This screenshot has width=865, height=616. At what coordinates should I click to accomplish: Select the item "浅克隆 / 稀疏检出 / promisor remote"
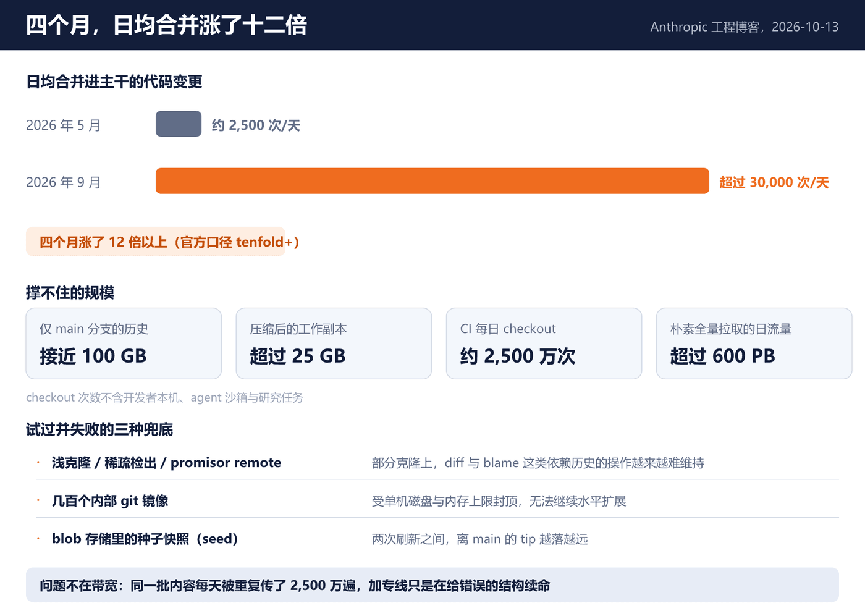[166, 463]
